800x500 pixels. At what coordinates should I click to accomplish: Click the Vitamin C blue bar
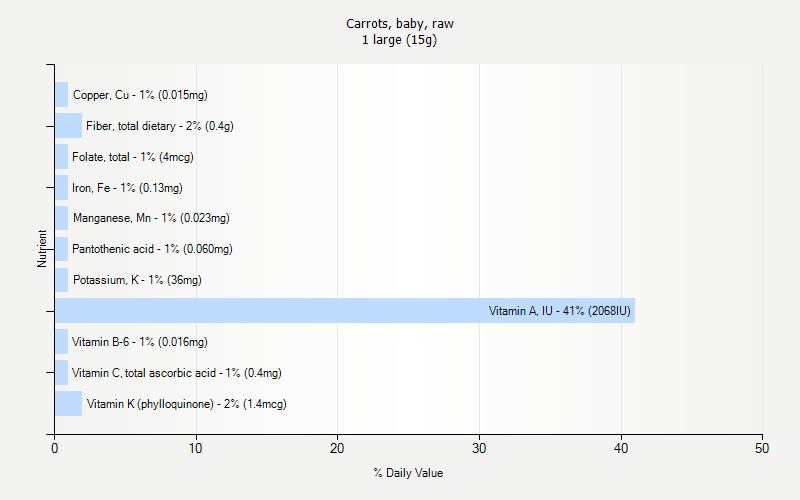click(x=61, y=372)
